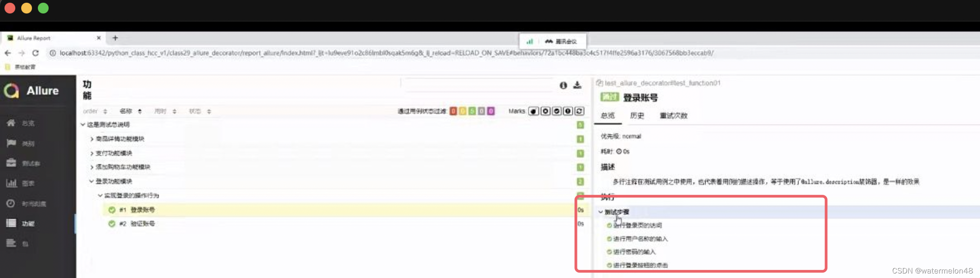Viewport: 980px width, 278px height.
Task: Click the macOS green fullscreen window button
Action: tap(43, 8)
